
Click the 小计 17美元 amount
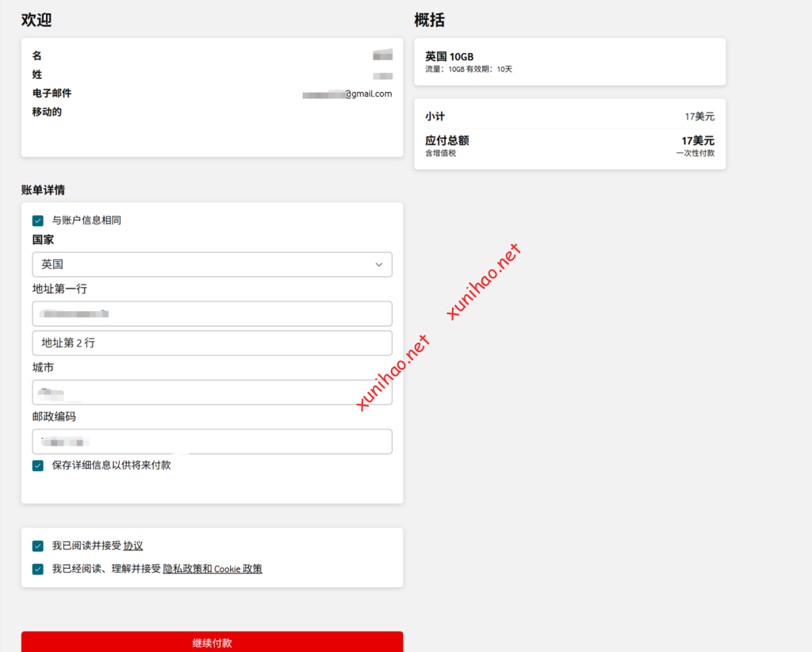(x=699, y=117)
